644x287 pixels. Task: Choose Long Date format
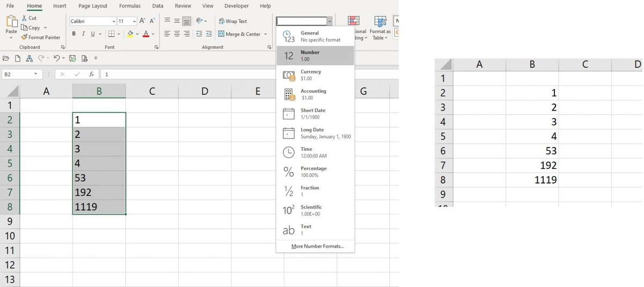click(x=315, y=133)
